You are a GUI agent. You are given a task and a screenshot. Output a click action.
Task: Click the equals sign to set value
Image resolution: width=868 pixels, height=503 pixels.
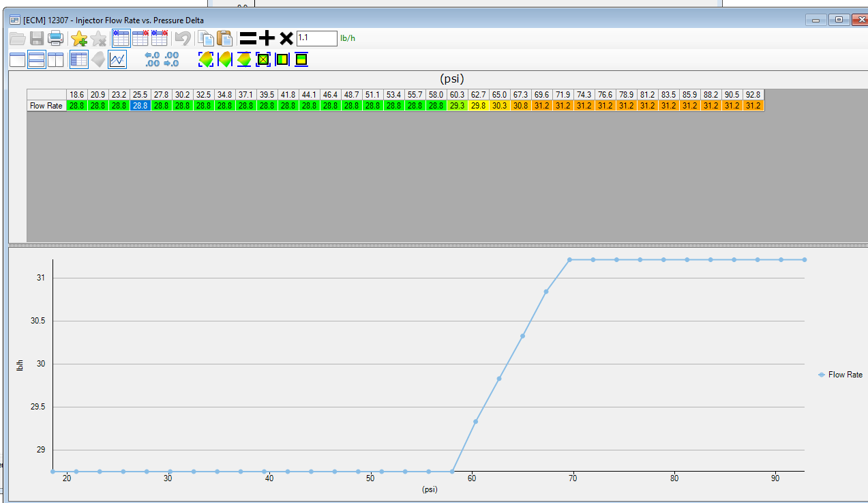click(248, 38)
